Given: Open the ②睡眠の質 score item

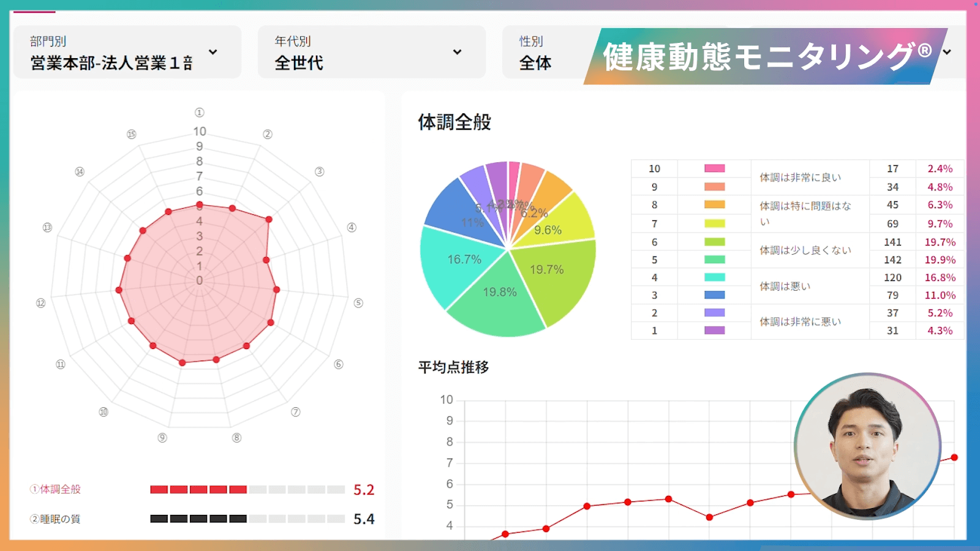Looking at the screenshot, I should (56, 519).
